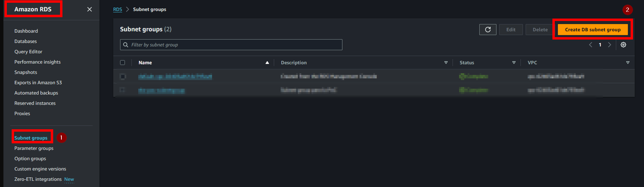Open Snapshots in sidebar

[26, 72]
